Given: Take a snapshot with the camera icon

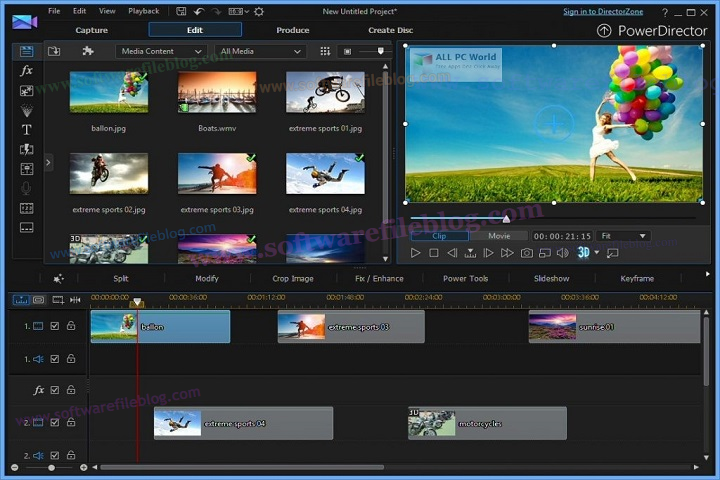Looking at the screenshot, I should 526,253.
